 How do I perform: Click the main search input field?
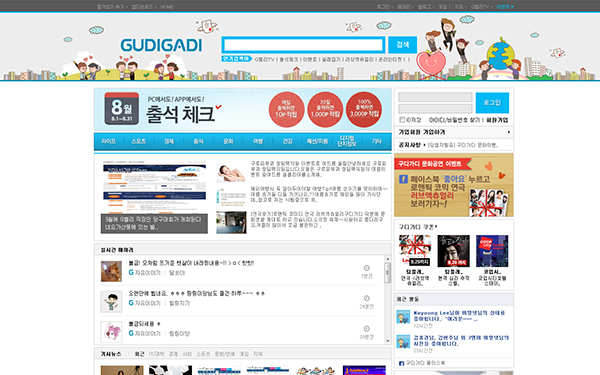[303, 45]
